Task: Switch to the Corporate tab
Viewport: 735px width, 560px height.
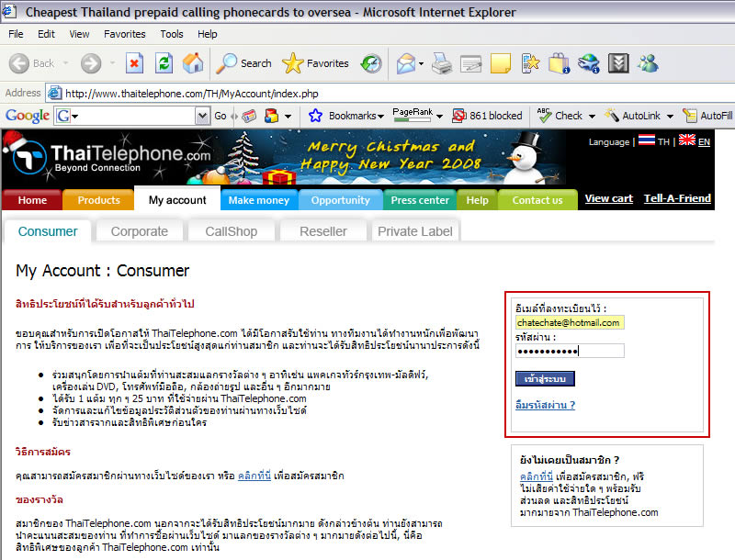Action: [139, 231]
